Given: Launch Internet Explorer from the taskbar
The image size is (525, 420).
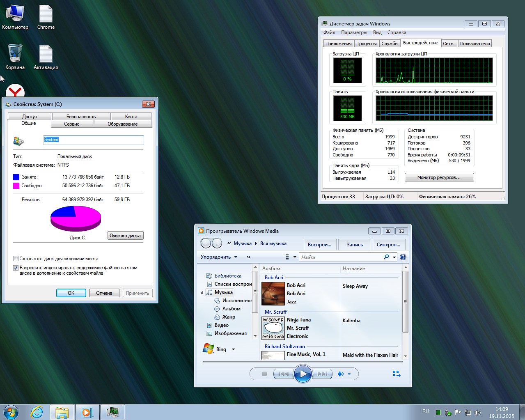Looking at the screenshot, I should [x=37, y=412].
